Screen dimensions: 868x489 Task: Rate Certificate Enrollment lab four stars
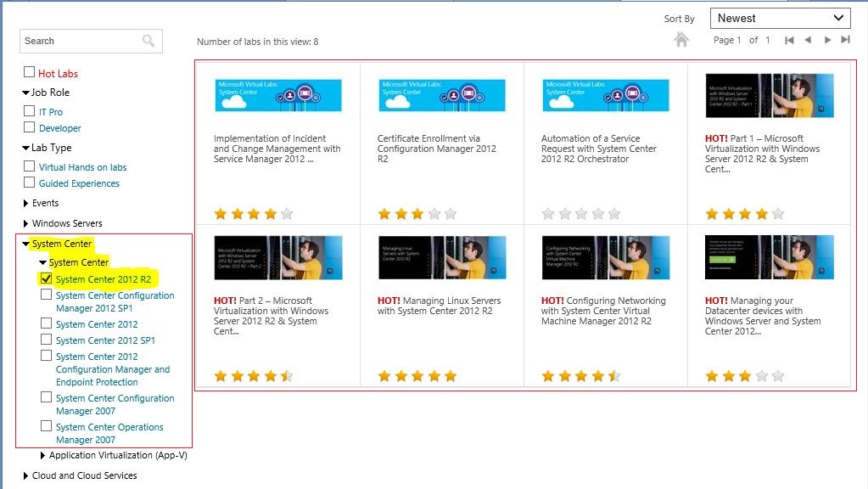click(434, 214)
